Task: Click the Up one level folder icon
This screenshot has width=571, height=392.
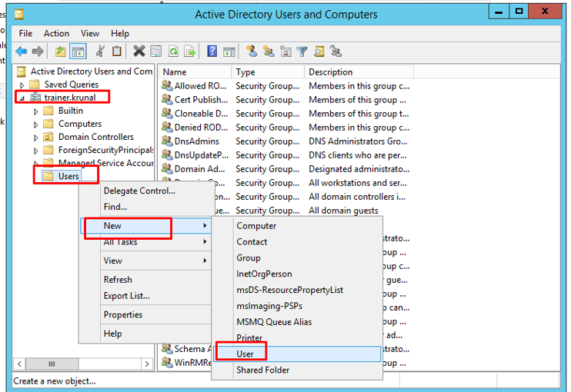Action: 60,51
